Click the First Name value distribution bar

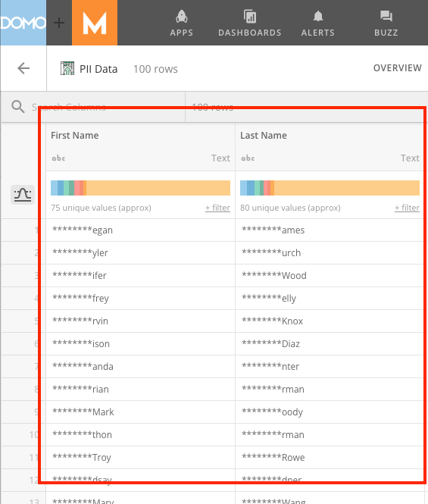(140, 188)
